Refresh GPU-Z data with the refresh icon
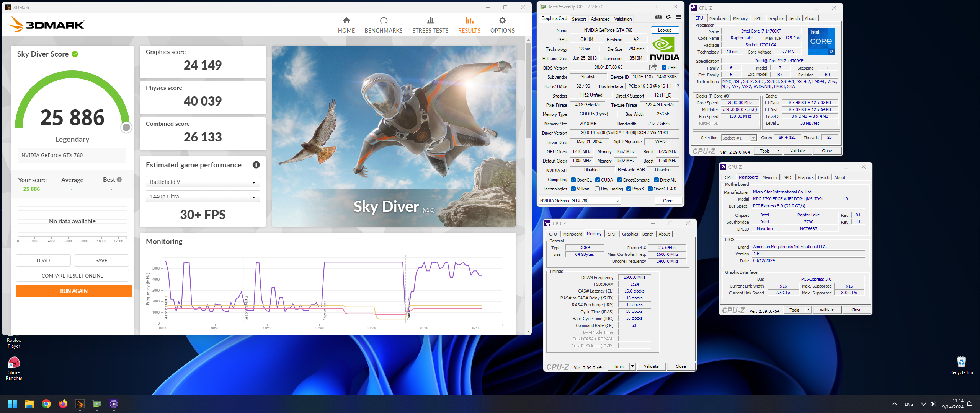980x413 pixels. tap(668, 17)
